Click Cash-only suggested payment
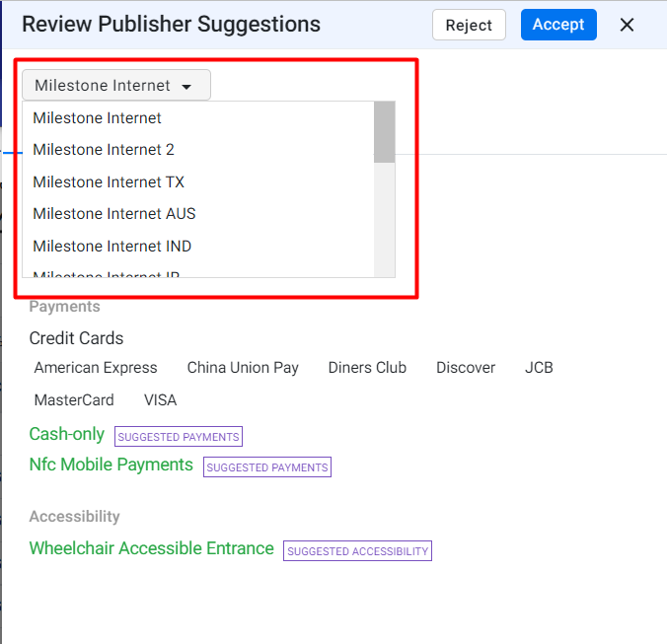This screenshot has width=667, height=644. click(x=67, y=434)
